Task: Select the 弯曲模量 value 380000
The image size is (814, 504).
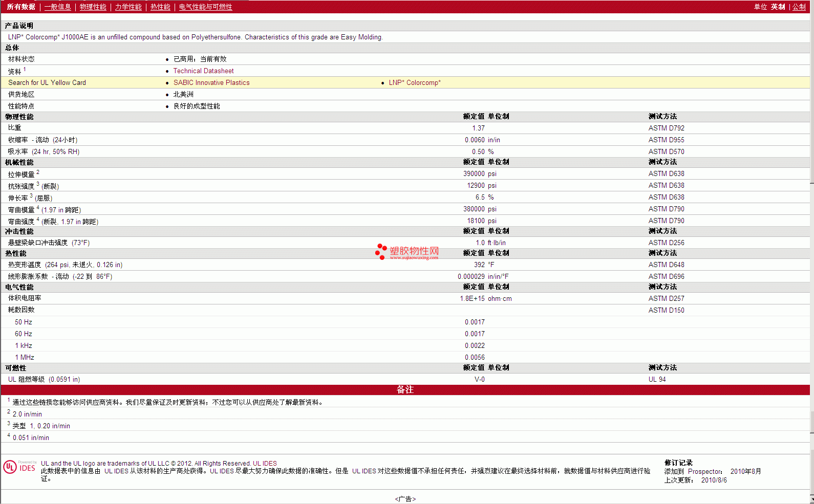Action: coord(474,209)
